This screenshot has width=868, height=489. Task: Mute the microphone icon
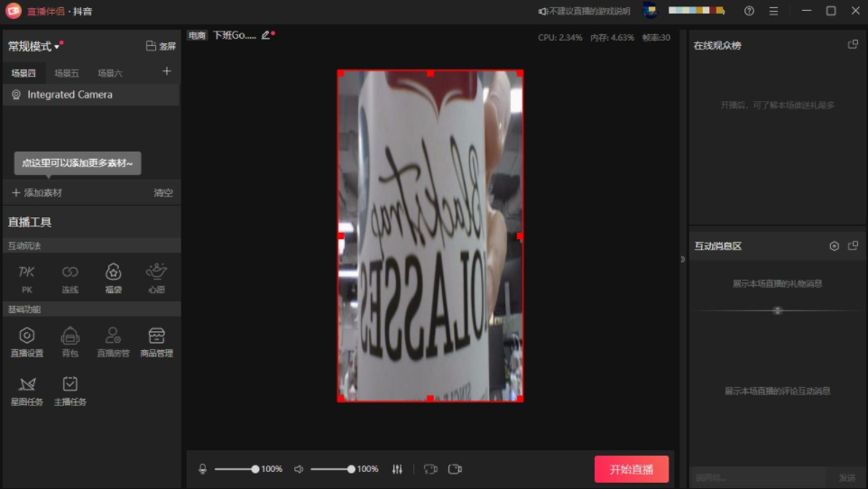[x=203, y=469]
